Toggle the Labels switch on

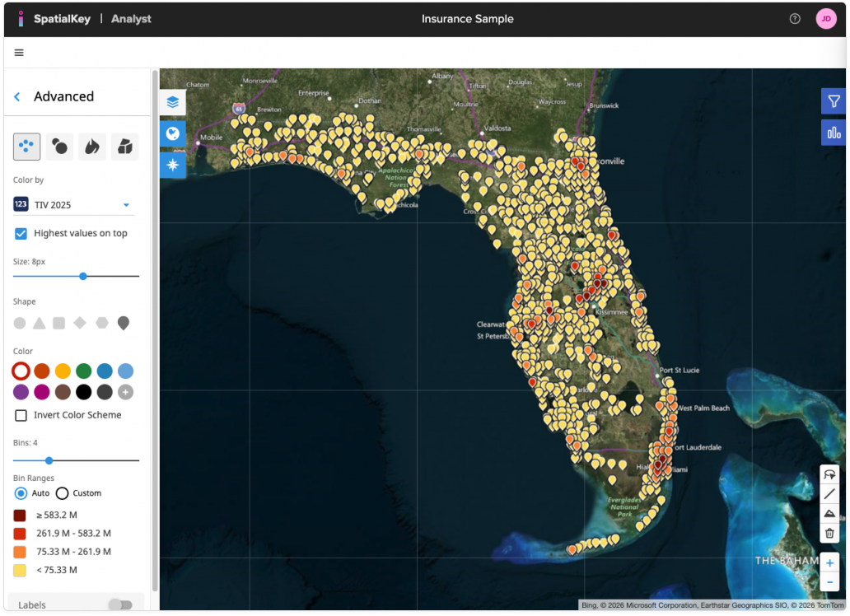[120, 605]
